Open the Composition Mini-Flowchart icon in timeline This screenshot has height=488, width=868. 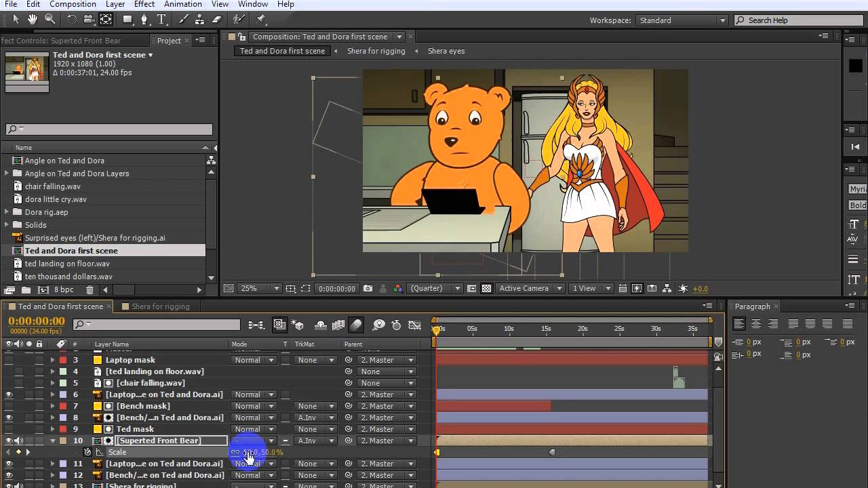pyautogui.click(x=256, y=325)
